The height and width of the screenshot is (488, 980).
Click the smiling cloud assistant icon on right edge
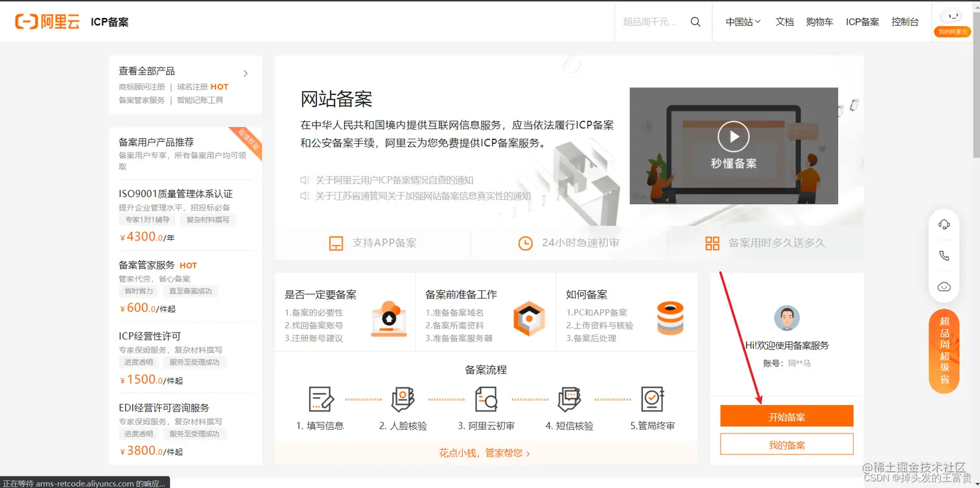pos(944,286)
